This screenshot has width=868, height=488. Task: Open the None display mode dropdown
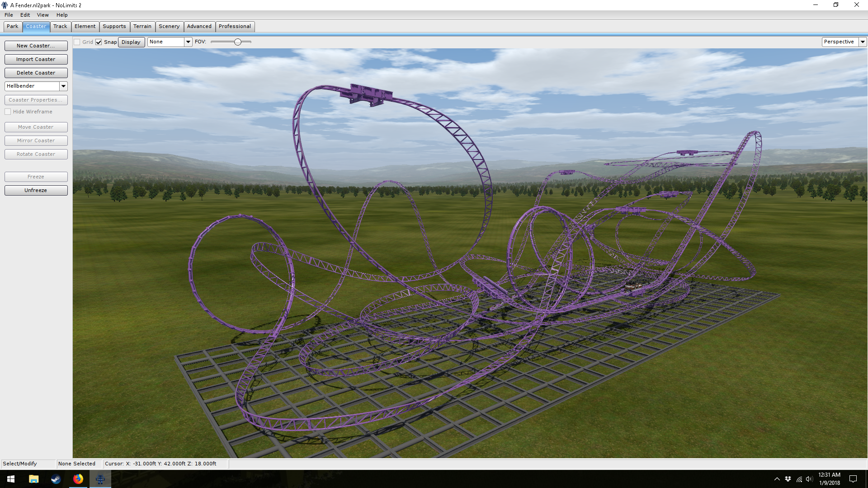[188, 42]
